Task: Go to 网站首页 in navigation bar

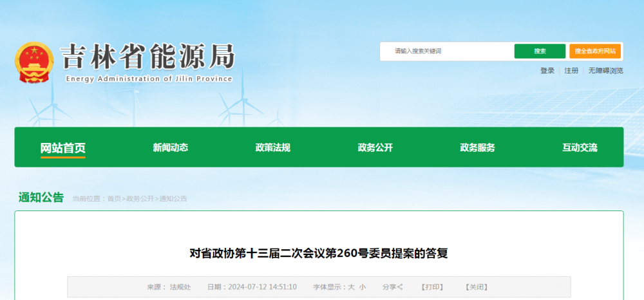Action: [x=63, y=148]
